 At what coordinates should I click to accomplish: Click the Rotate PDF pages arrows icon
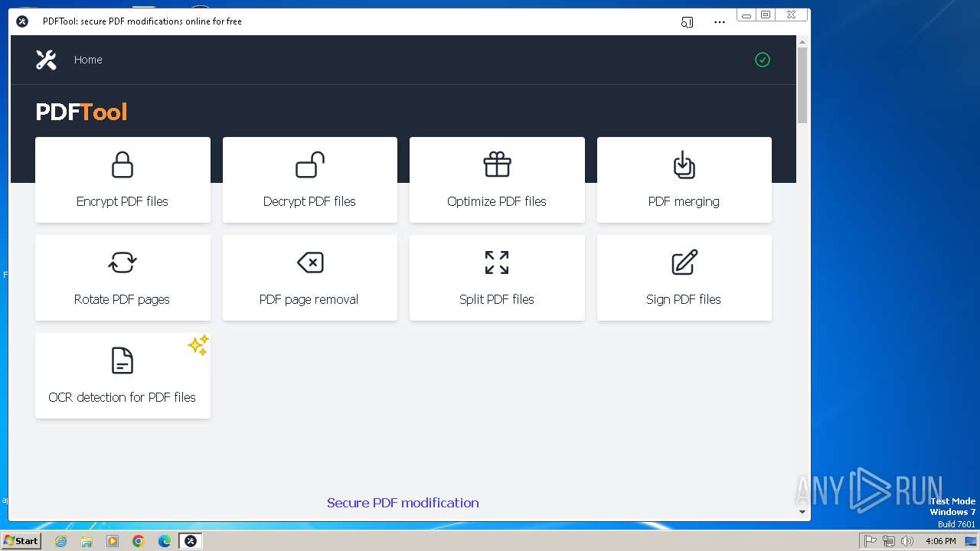(x=122, y=262)
